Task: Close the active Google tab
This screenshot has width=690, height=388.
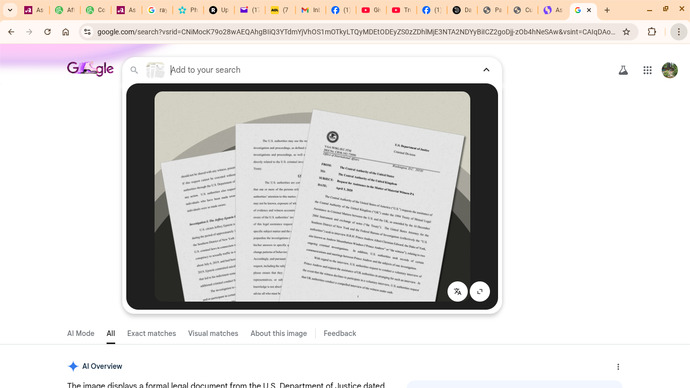Action: (x=589, y=10)
